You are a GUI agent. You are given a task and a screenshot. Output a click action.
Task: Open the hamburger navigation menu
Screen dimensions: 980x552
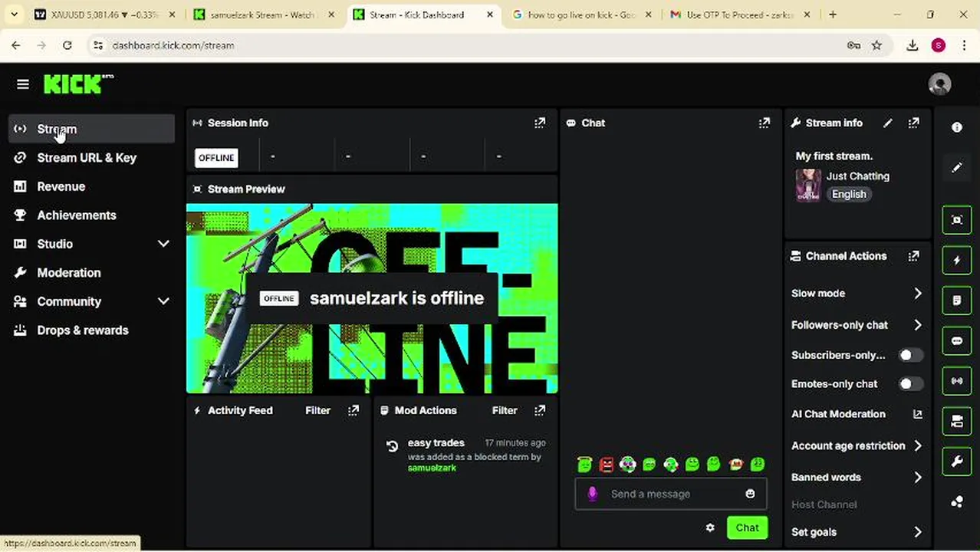coord(23,84)
